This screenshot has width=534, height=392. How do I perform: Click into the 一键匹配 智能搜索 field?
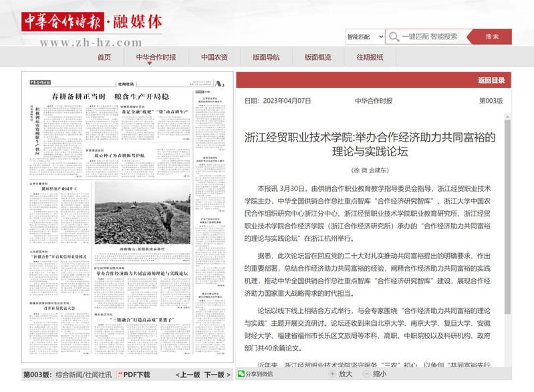click(434, 37)
